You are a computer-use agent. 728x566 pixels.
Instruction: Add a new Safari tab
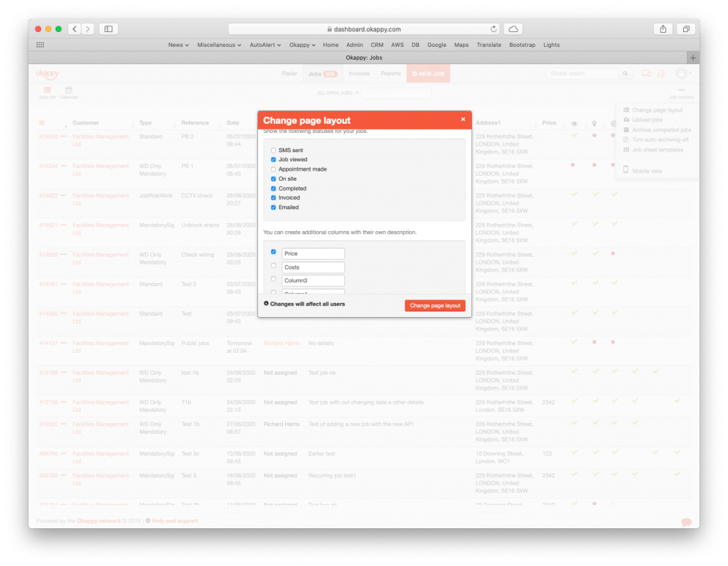[x=692, y=58]
